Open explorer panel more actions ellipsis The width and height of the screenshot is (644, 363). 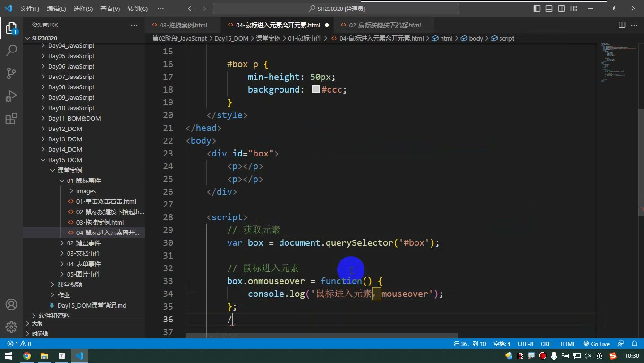[x=134, y=25]
